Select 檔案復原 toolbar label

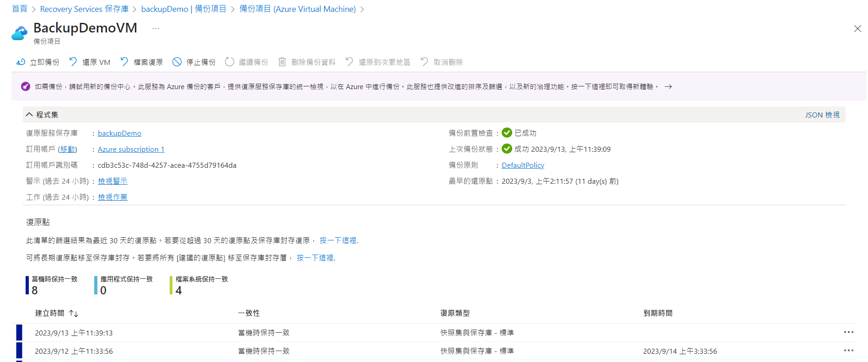[x=148, y=62]
